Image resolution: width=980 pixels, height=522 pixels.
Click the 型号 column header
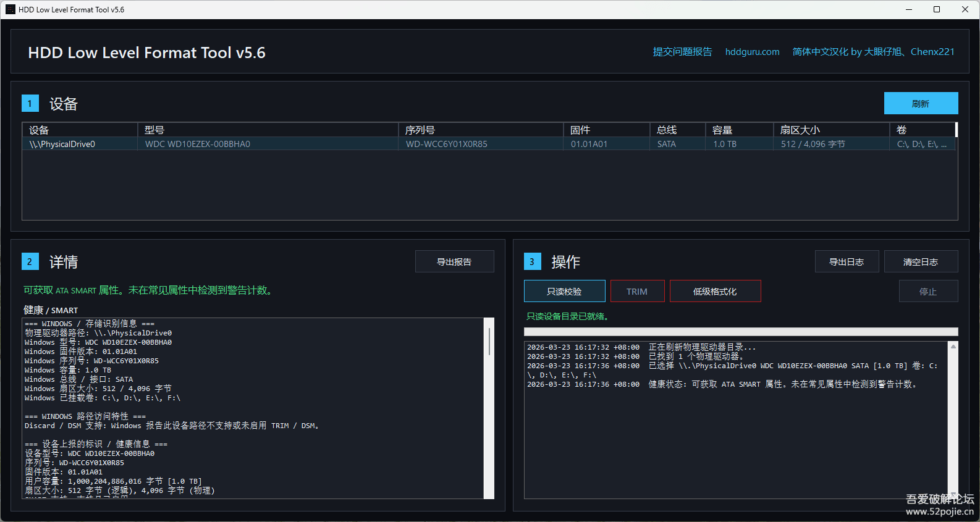(268, 130)
